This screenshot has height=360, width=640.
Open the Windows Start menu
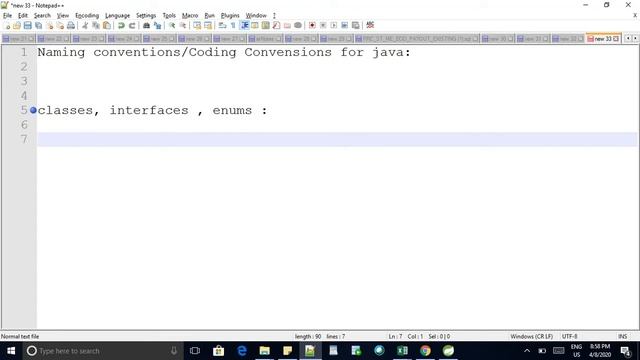pyautogui.click(x=11, y=351)
